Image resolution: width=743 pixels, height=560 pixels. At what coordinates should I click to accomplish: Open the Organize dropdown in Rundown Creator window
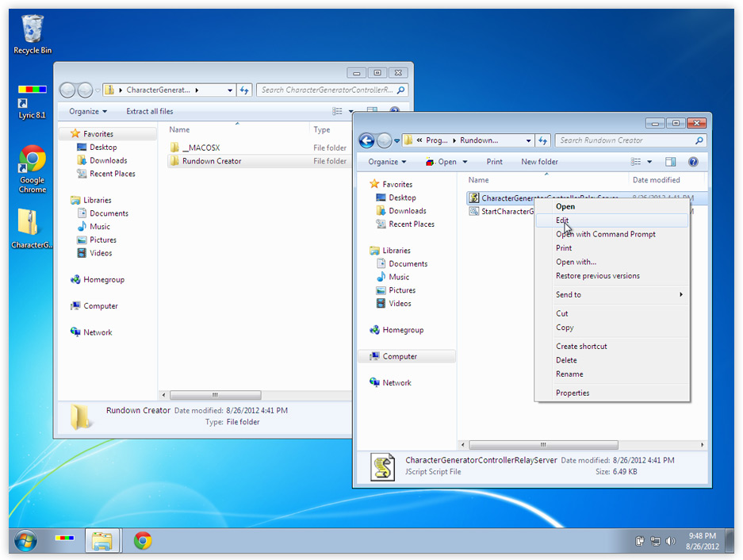[387, 162]
